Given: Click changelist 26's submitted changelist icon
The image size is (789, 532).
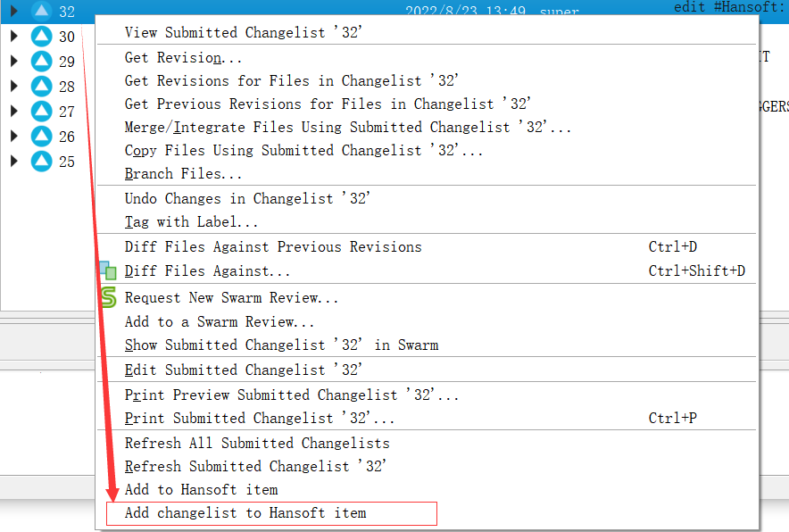Looking at the screenshot, I should (x=41, y=137).
